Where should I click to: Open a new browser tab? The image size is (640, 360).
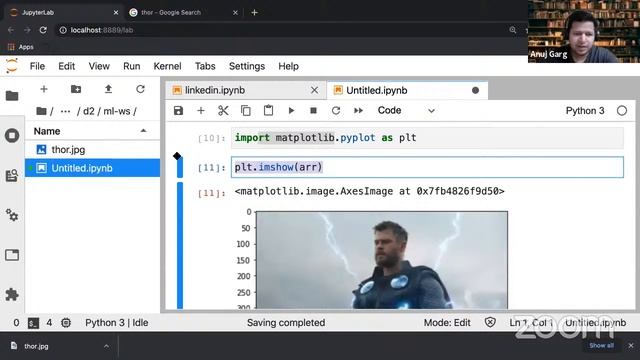254,13
